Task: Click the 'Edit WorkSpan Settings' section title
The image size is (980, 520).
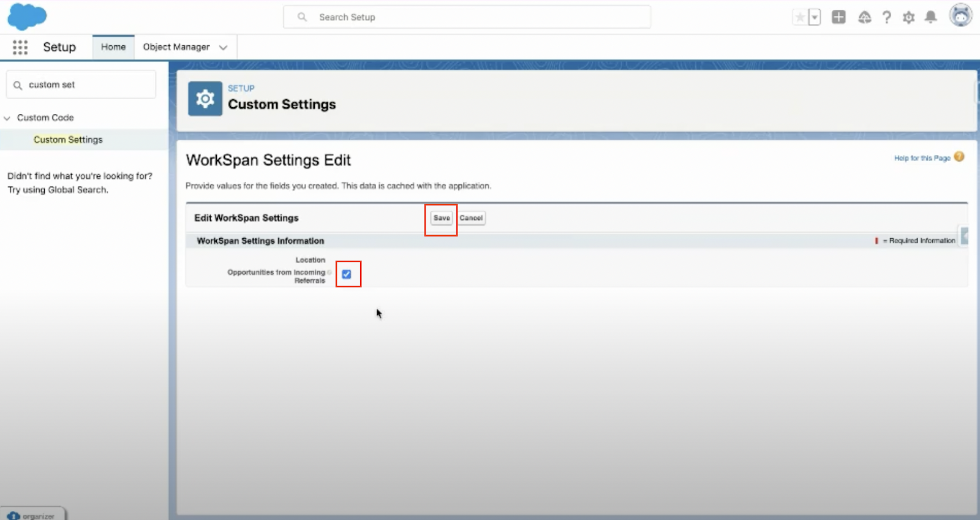Action: coord(246,218)
